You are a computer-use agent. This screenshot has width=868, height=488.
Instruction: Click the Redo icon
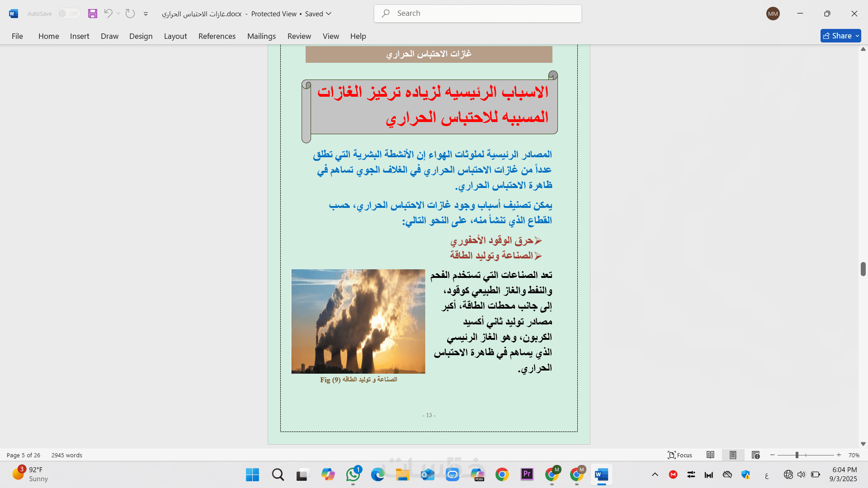click(x=130, y=14)
